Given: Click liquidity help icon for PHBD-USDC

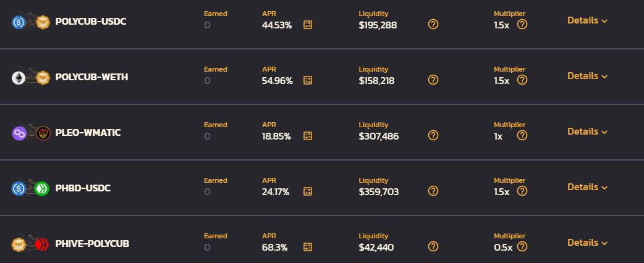Looking at the screenshot, I should click(433, 191).
